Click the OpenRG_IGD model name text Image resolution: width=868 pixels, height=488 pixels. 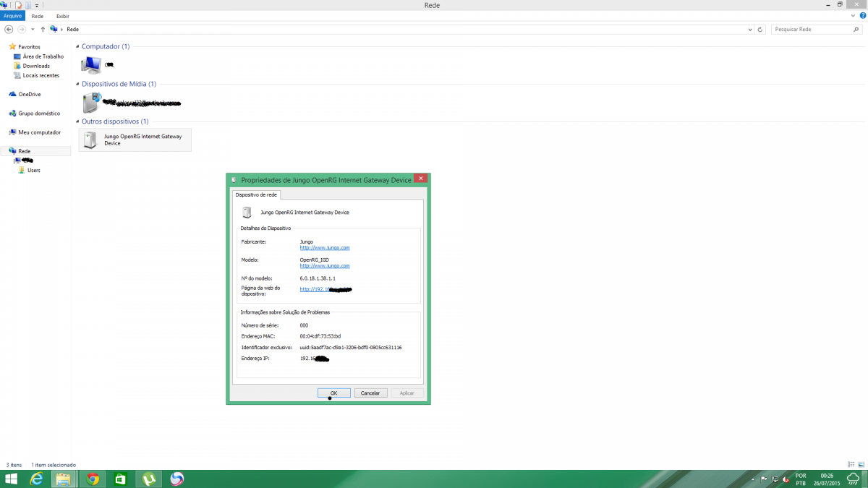tap(315, 260)
